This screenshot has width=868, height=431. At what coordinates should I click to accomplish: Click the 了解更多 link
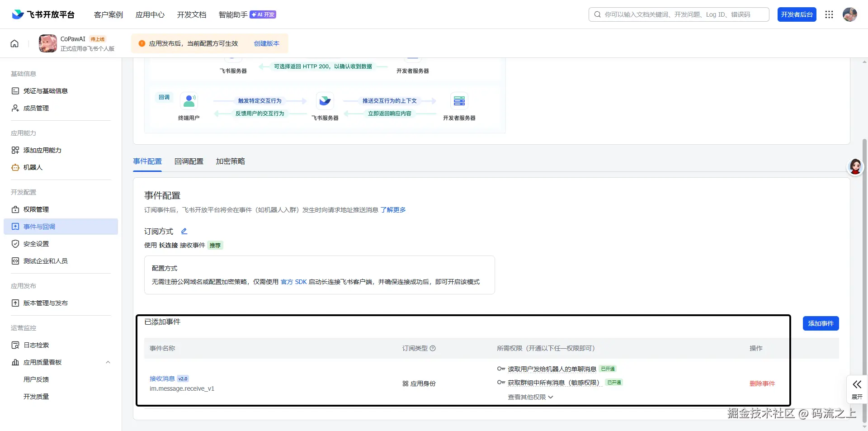point(393,210)
